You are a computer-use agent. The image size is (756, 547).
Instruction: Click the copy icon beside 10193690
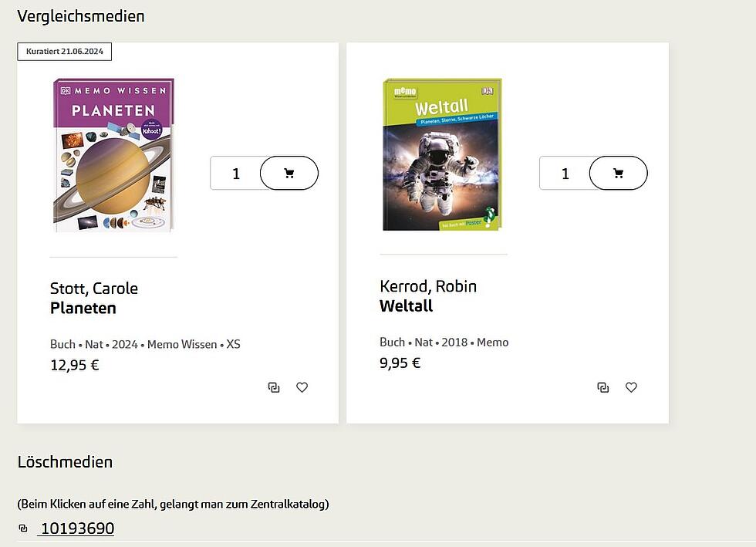(x=23, y=528)
